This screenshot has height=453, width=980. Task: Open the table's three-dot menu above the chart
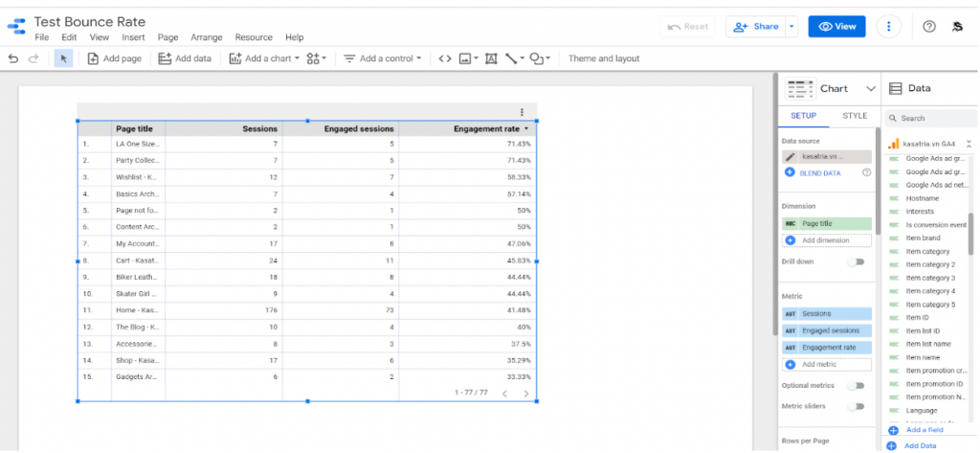tap(522, 112)
